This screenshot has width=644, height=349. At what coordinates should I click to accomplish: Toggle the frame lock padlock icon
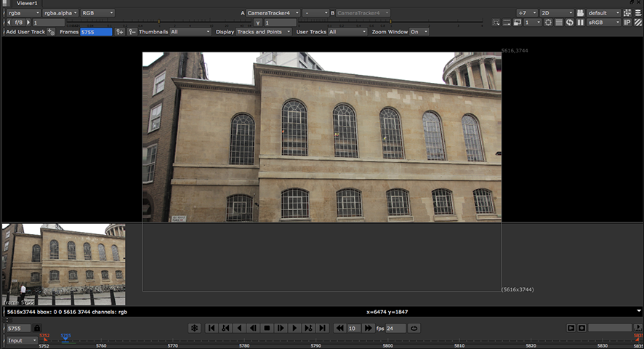point(37,328)
